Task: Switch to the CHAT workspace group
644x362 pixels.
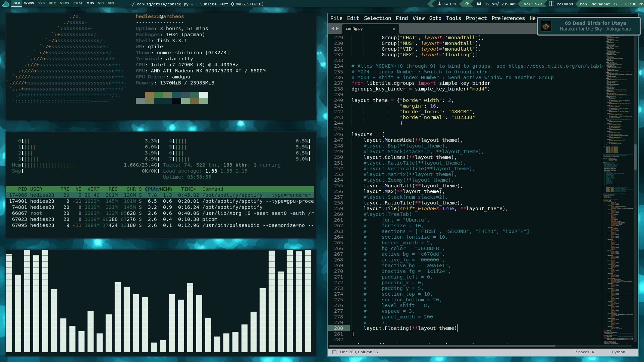Action: tap(78, 3)
